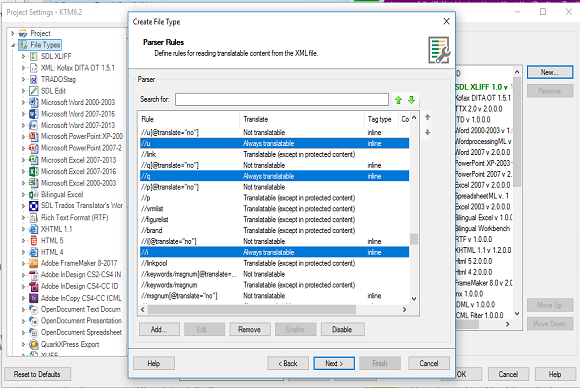Close the Create File Type dialog

pos(446,21)
